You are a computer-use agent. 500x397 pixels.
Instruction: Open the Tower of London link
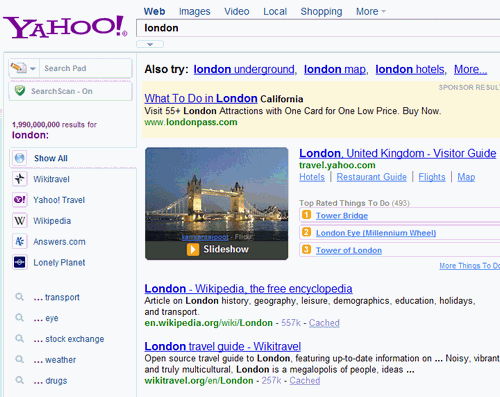pyautogui.click(x=349, y=250)
